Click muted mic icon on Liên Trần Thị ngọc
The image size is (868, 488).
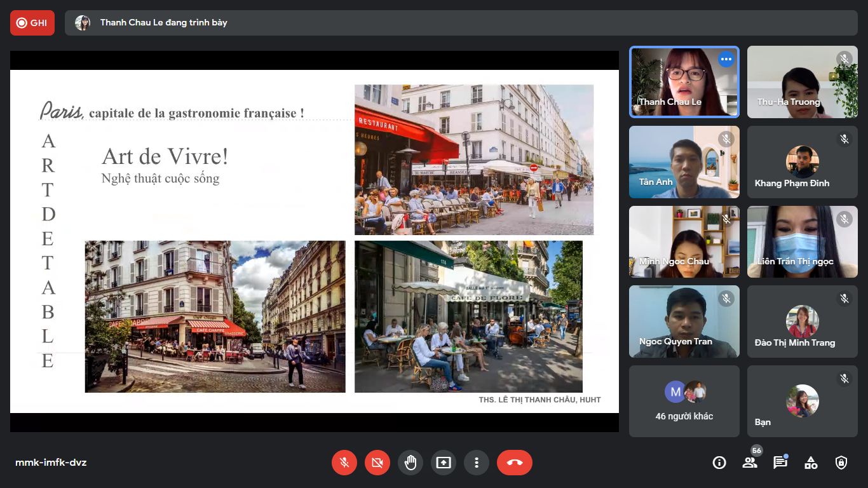[x=844, y=219]
